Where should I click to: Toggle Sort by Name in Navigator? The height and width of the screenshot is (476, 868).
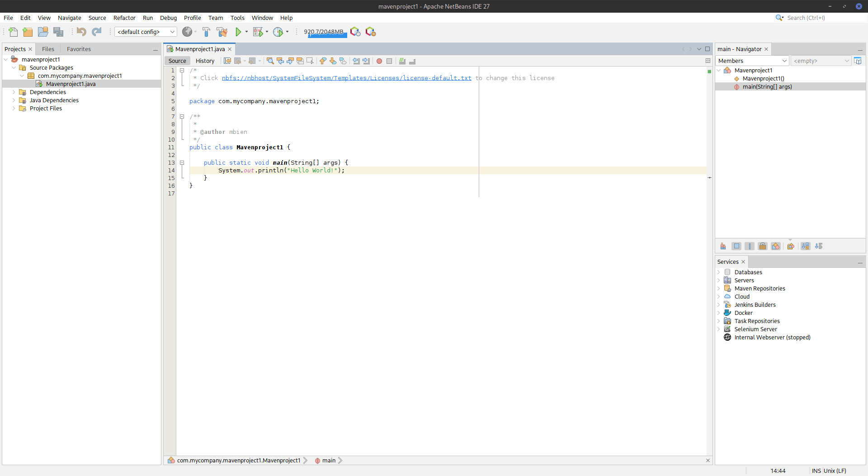806,246
